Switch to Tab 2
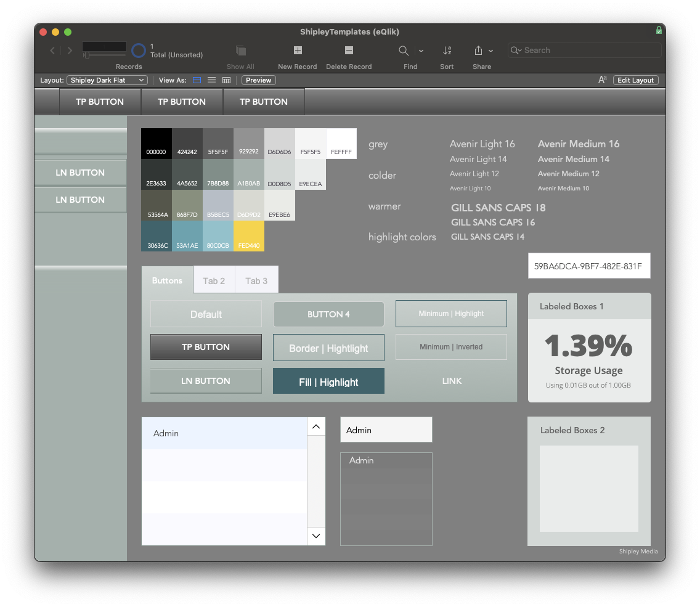 coord(214,280)
